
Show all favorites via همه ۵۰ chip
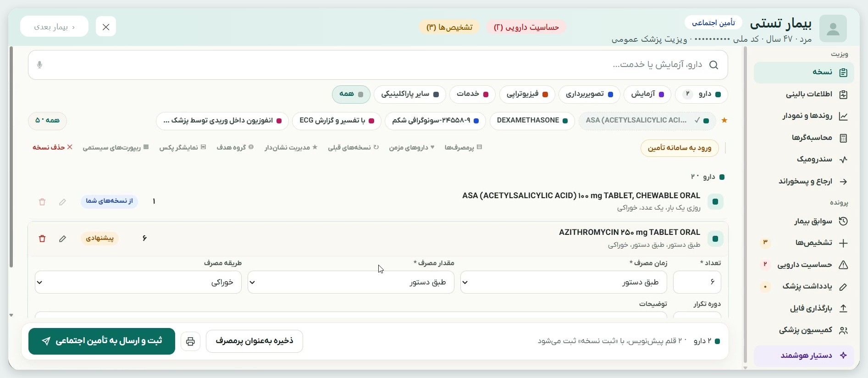47,121
